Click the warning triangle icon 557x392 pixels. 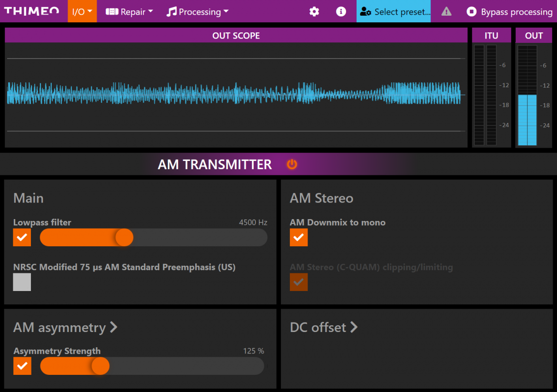tap(446, 11)
